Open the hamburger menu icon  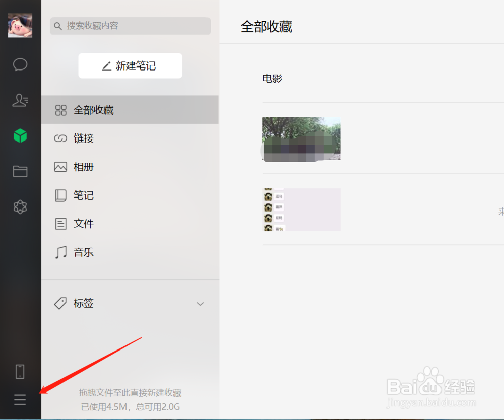click(20, 399)
